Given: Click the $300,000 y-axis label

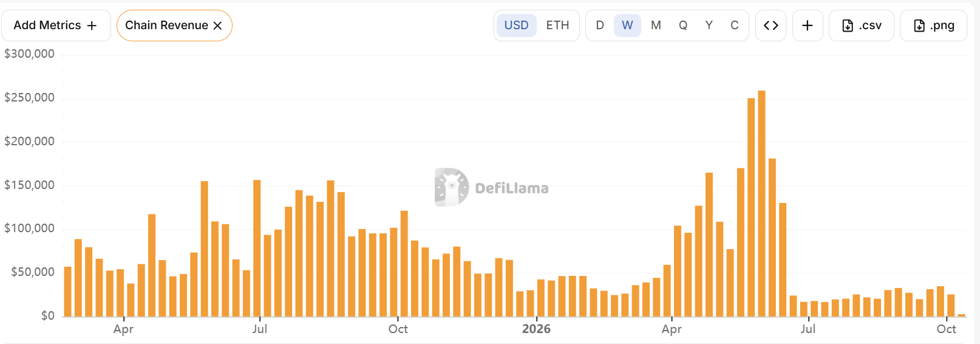Looking at the screenshot, I should [29, 54].
